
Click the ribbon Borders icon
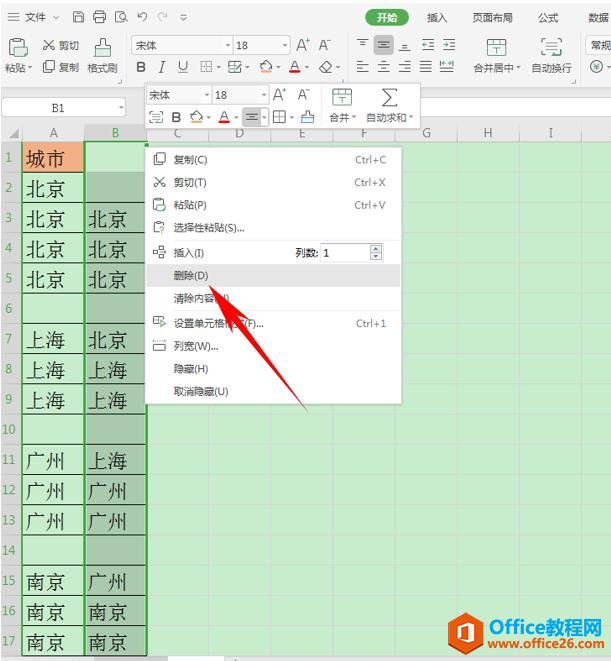click(206, 67)
